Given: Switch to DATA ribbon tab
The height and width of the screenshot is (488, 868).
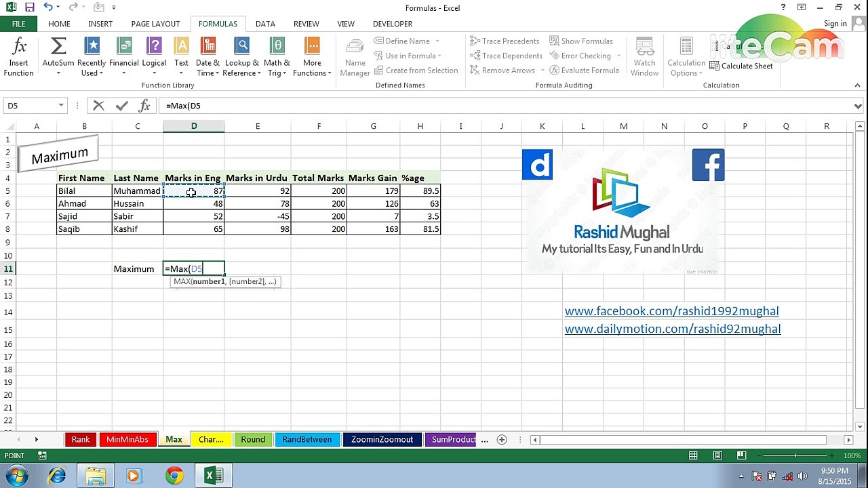Looking at the screenshot, I should click(x=265, y=24).
